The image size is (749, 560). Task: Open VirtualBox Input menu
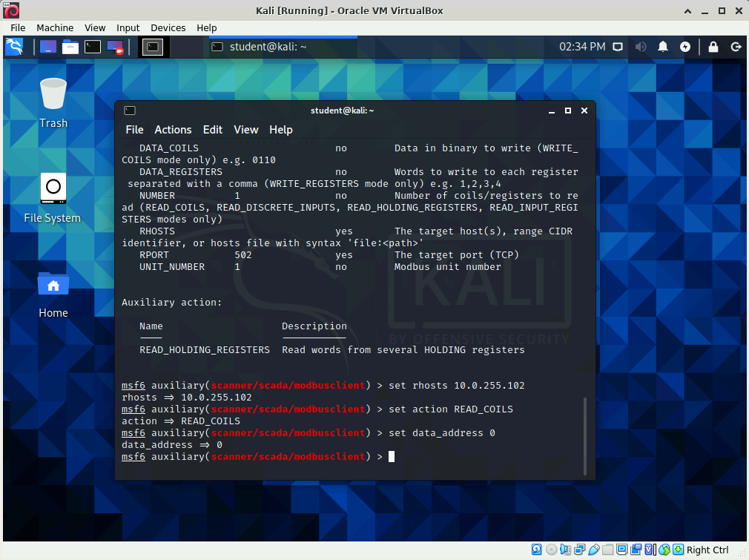tap(128, 27)
